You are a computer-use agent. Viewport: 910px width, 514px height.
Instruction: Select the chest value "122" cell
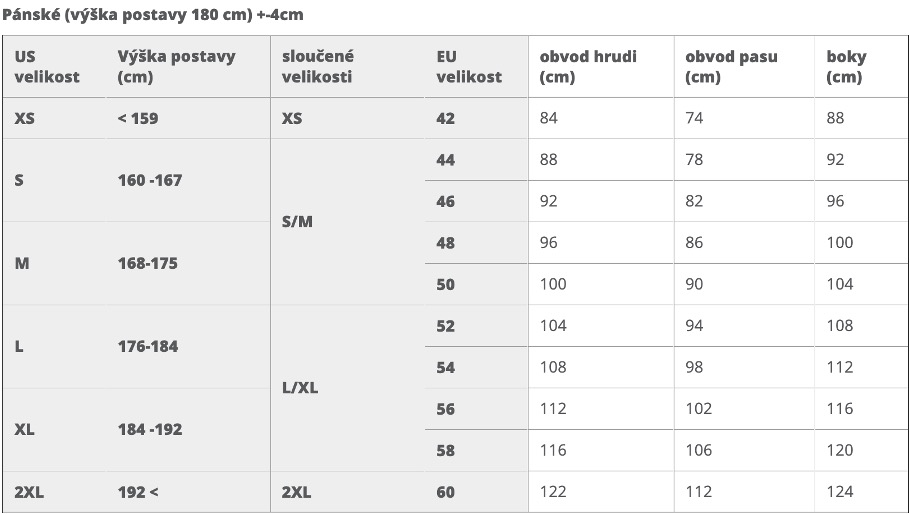[x=553, y=491]
